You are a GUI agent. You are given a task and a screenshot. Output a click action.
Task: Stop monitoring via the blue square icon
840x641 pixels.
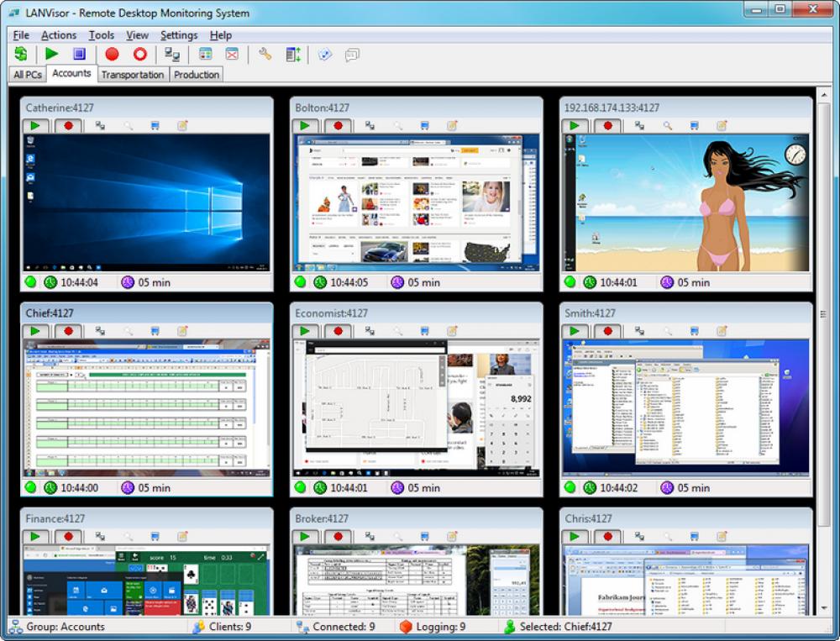[x=78, y=53]
